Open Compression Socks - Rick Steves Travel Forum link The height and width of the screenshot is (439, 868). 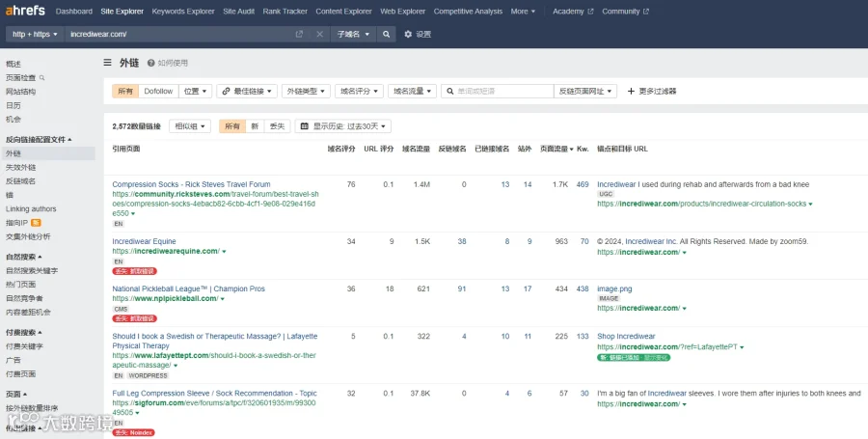(192, 184)
